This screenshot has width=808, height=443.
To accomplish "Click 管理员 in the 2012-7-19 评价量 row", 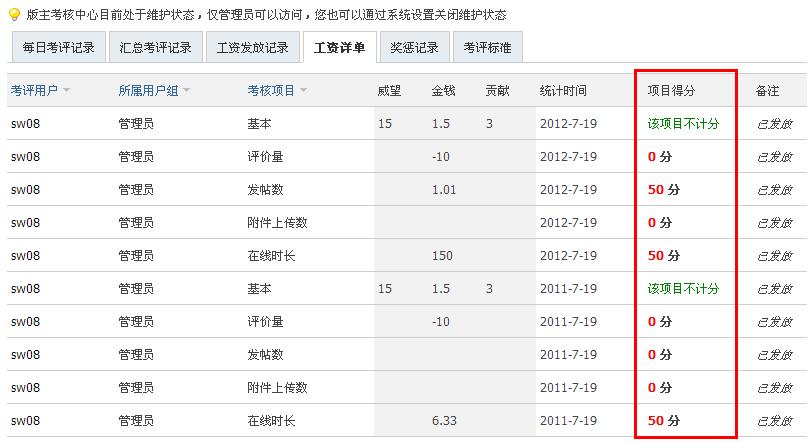I will pos(136,157).
